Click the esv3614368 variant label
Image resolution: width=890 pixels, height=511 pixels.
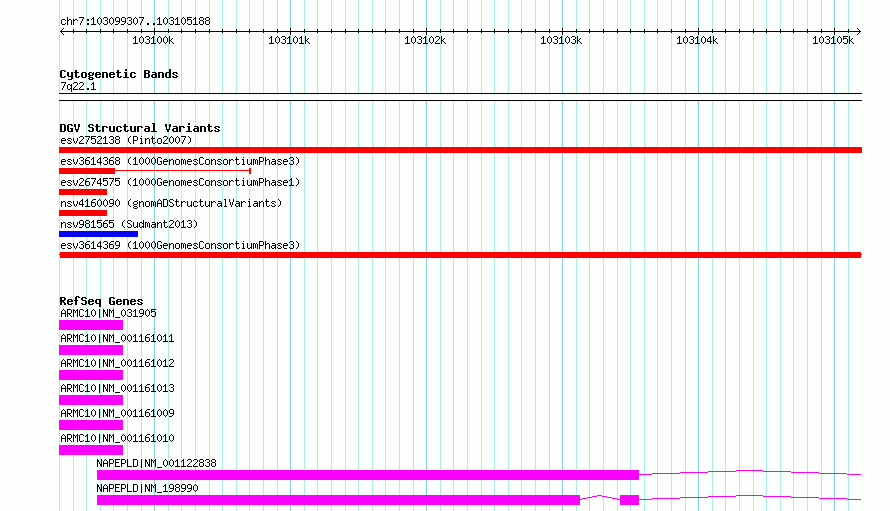tap(180, 161)
